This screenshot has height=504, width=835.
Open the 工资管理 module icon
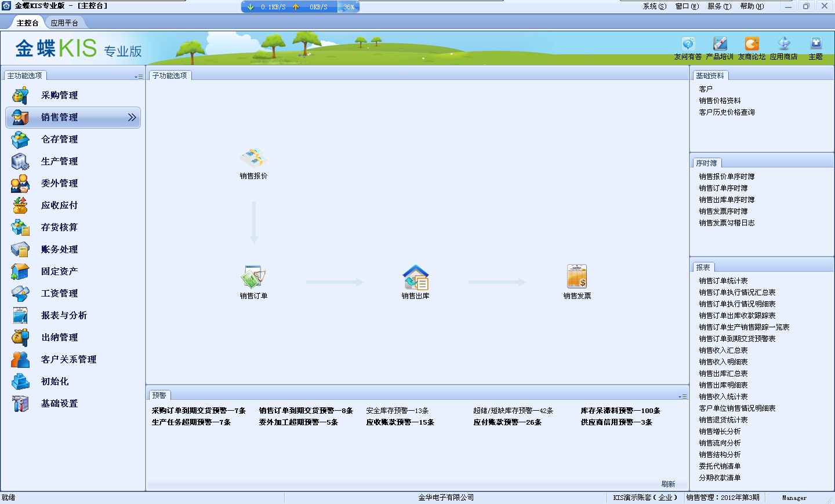tap(20, 294)
